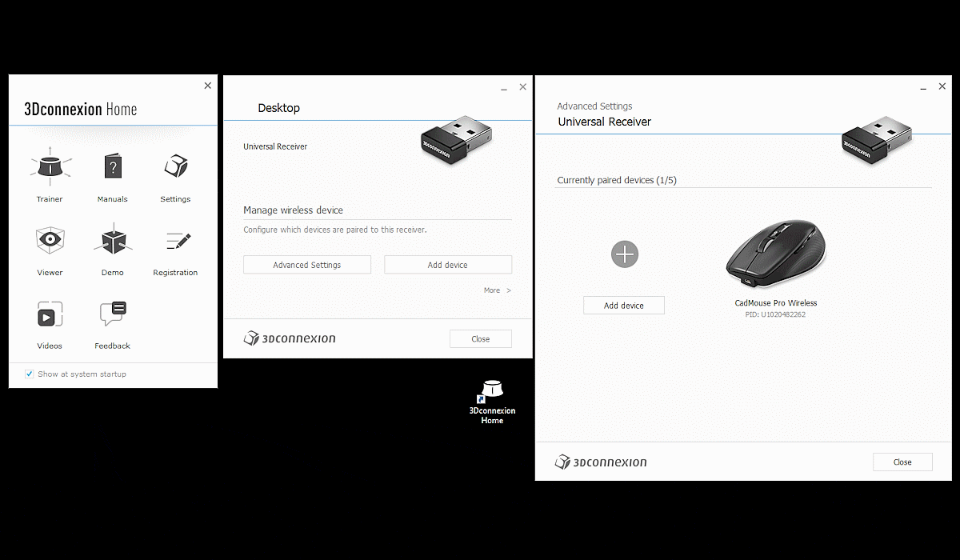Click the Trainer label text

[x=50, y=199]
